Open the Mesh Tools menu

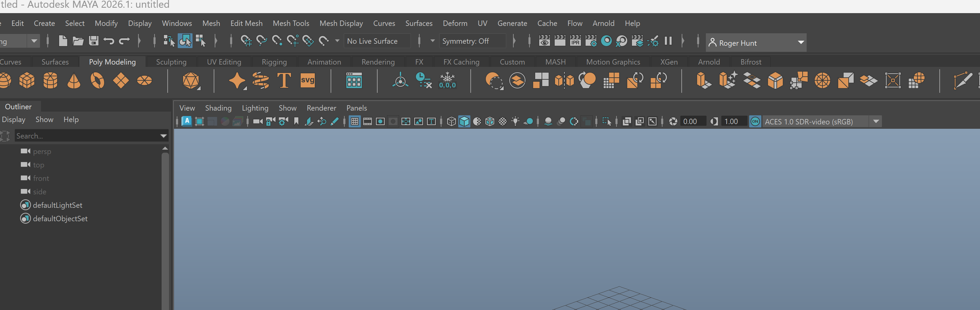[291, 23]
